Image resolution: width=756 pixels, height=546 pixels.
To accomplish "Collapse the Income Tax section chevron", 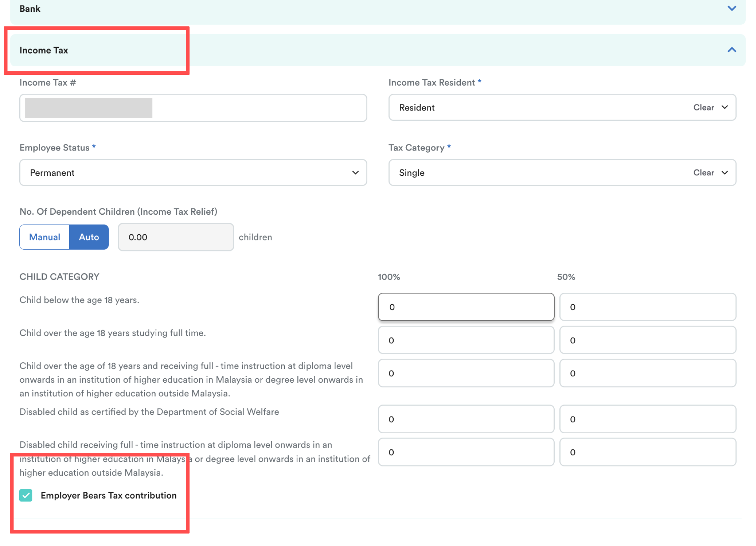I will click(x=731, y=50).
